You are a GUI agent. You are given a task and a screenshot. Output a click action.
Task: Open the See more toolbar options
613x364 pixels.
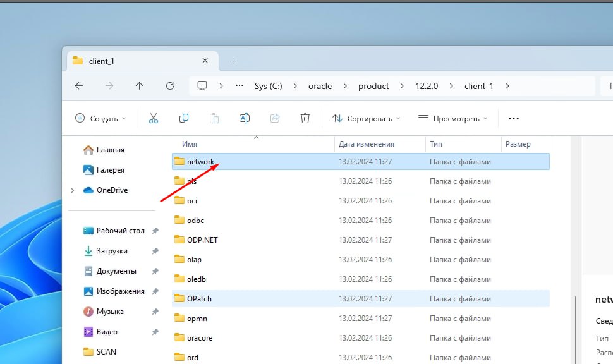pyautogui.click(x=514, y=118)
